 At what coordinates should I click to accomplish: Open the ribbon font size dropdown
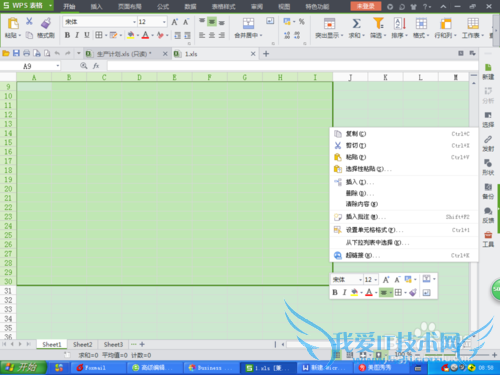click(164, 22)
